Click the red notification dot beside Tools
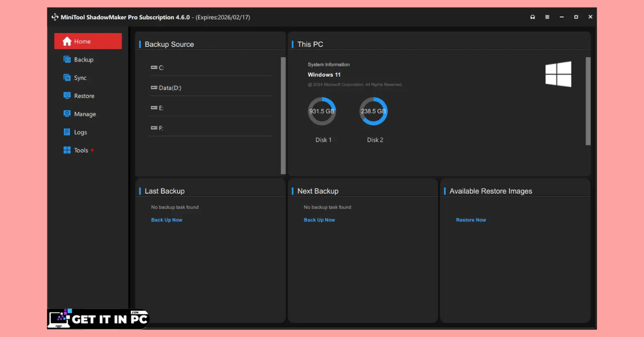 pos(92,150)
